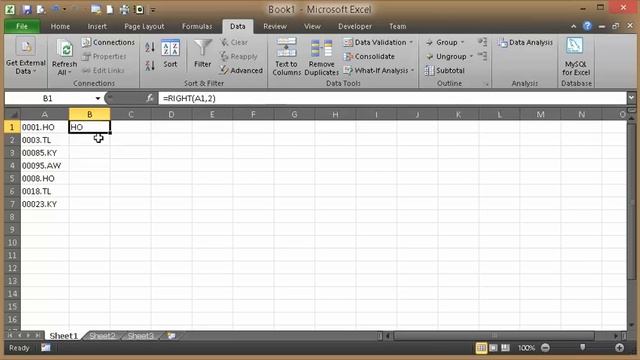Switch to Home ribbon tab
The width and height of the screenshot is (640, 360).
(60, 26)
